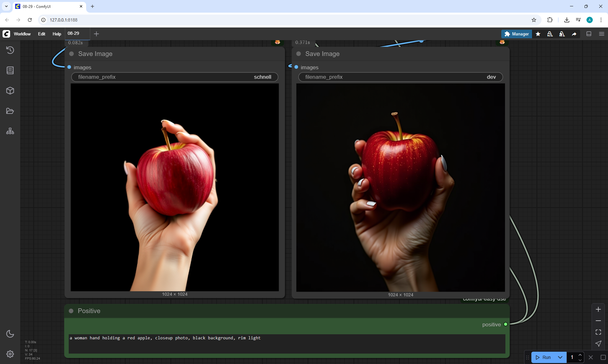608x364 pixels.
Task: Click the star favorites icon beside Manager
Action: pyautogui.click(x=538, y=34)
